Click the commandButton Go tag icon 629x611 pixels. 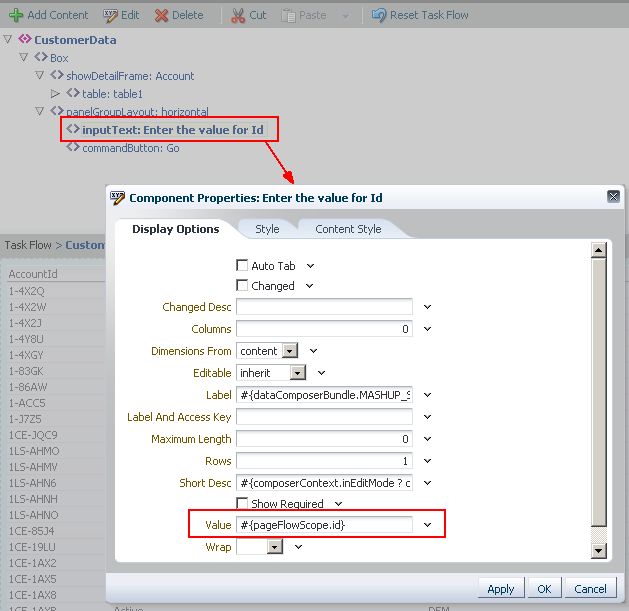(73, 147)
